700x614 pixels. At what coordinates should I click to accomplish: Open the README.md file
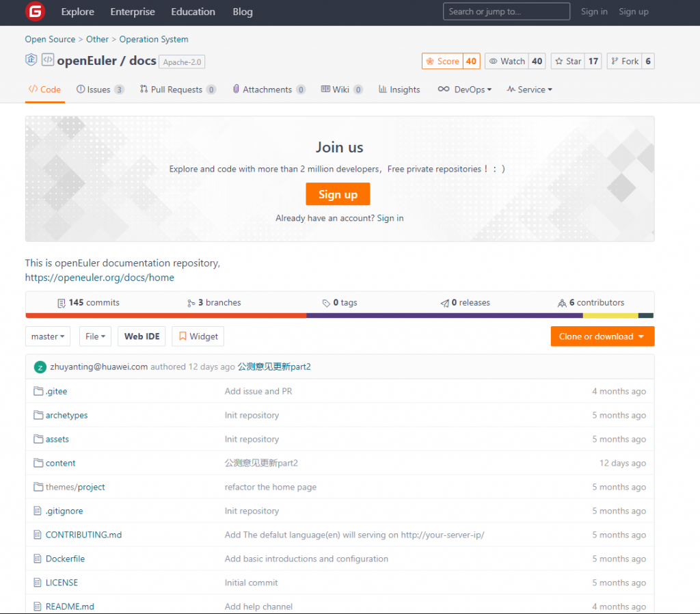(70, 606)
